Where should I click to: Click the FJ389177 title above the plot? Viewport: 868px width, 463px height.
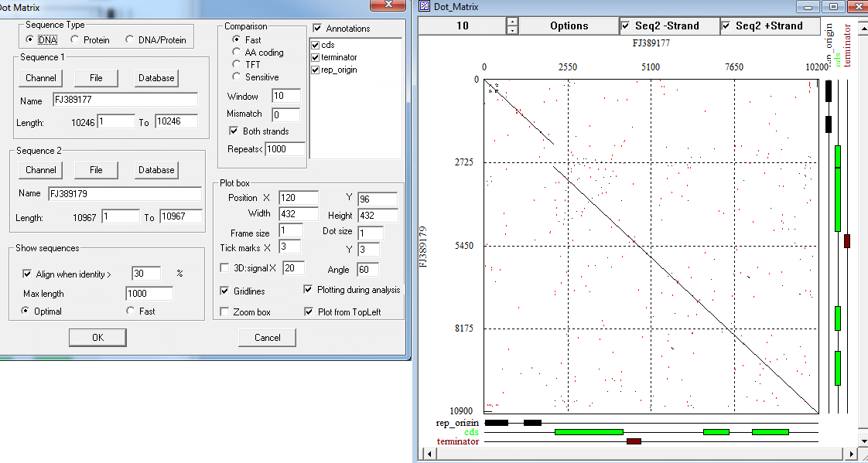(651, 43)
